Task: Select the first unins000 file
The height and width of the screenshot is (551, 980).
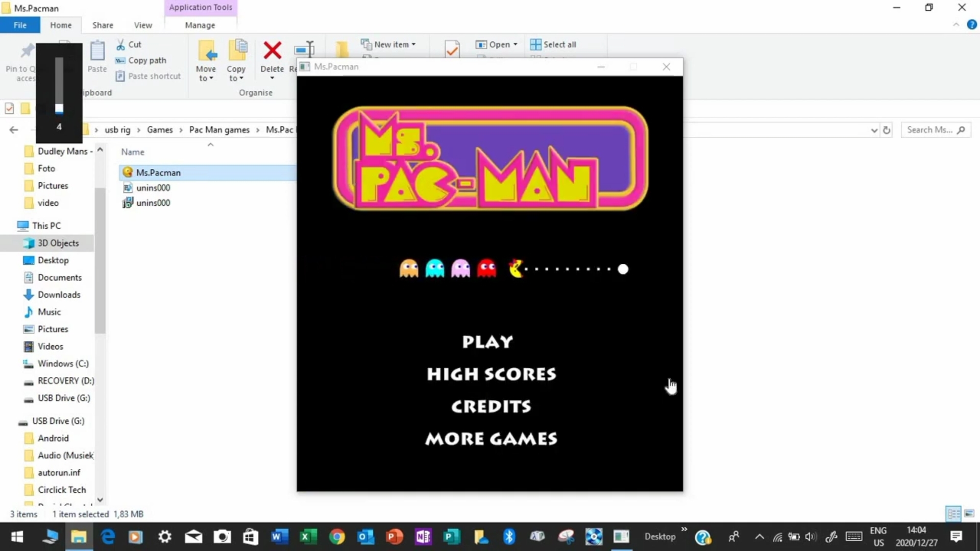Action: click(153, 188)
